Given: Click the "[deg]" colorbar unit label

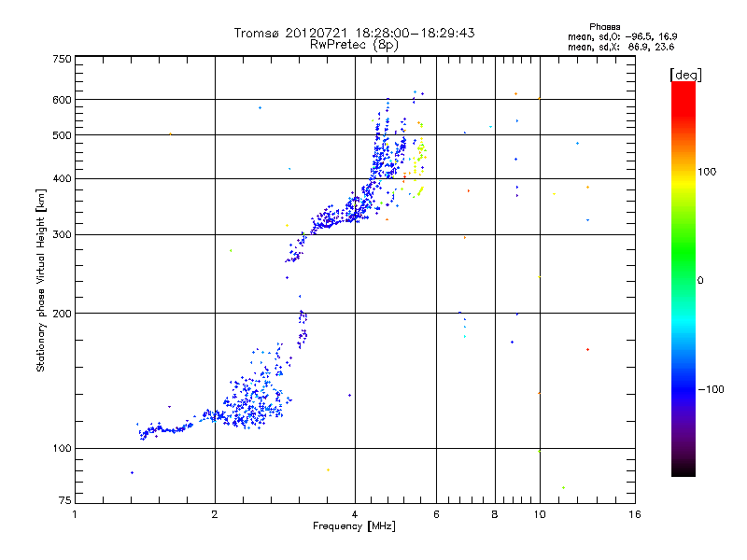Looking at the screenshot, I should 685,75.
